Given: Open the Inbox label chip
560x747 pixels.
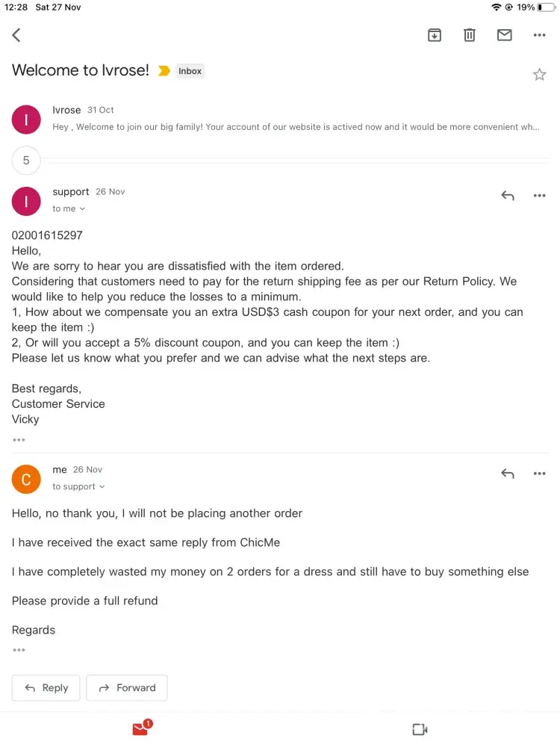Looking at the screenshot, I should [x=190, y=71].
